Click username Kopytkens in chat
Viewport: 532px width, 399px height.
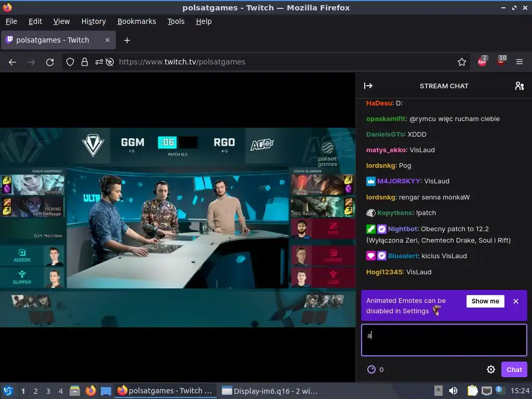tap(395, 212)
